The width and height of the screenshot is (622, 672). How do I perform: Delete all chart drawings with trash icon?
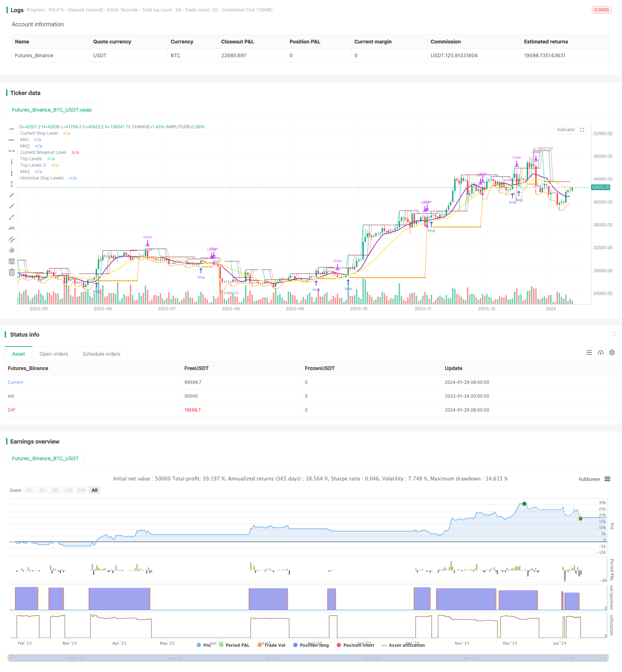(x=12, y=272)
